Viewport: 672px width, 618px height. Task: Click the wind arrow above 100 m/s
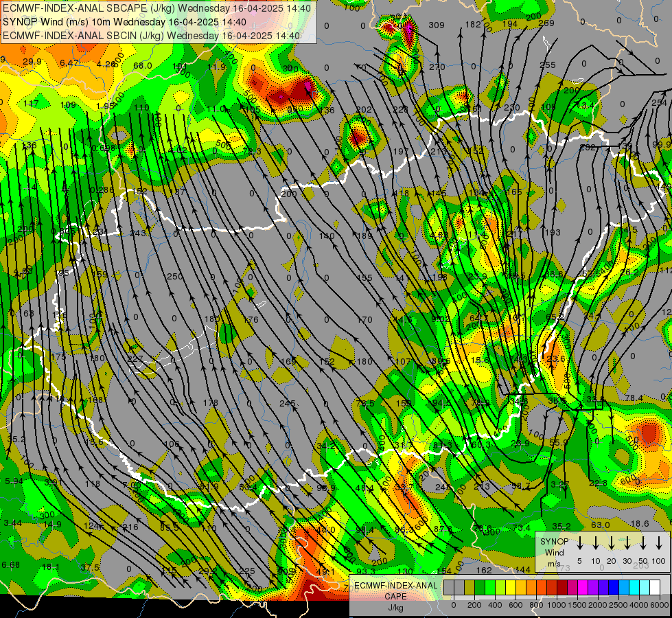659,543
